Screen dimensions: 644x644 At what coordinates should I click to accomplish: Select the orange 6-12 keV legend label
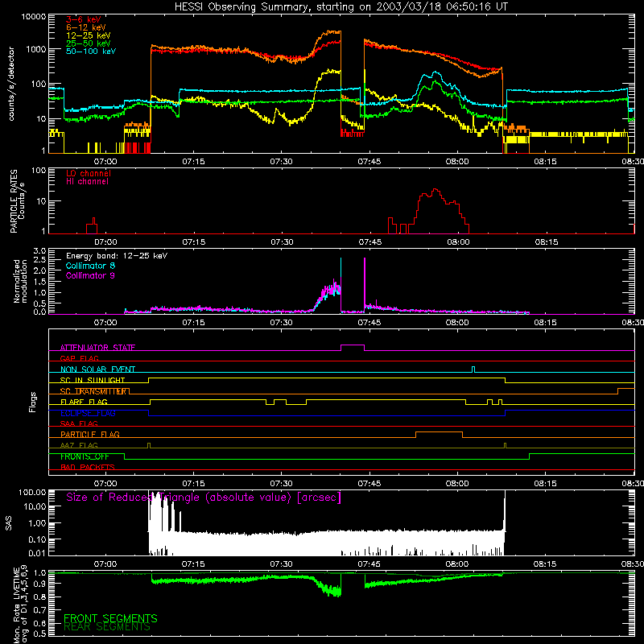(x=86, y=27)
